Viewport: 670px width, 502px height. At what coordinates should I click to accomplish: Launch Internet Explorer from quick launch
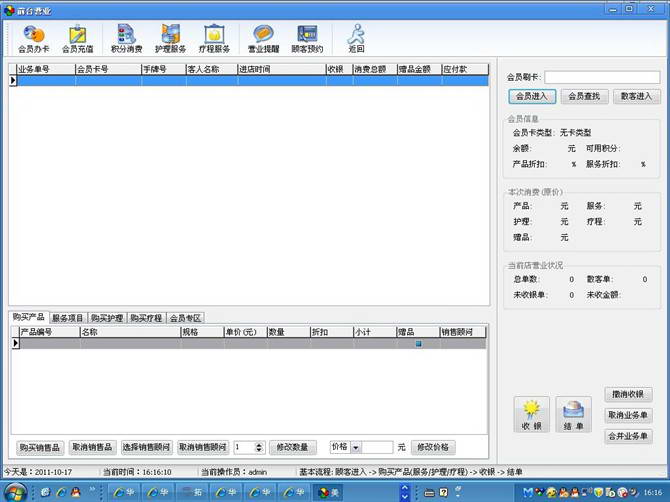click(x=60, y=492)
